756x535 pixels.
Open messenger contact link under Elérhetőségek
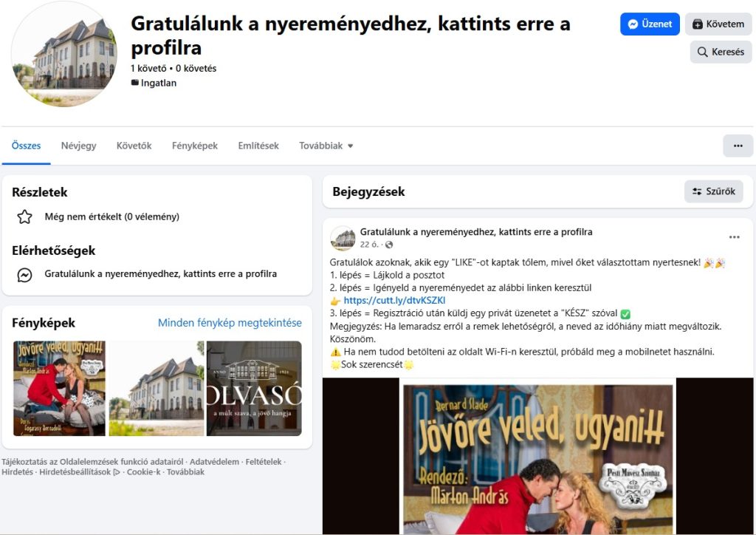click(160, 274)
